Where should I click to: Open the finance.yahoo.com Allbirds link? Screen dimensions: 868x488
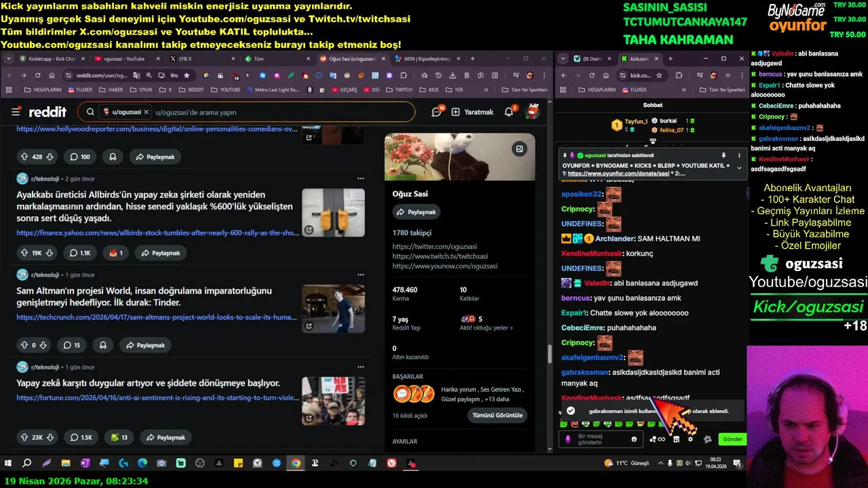pos(158,232)
